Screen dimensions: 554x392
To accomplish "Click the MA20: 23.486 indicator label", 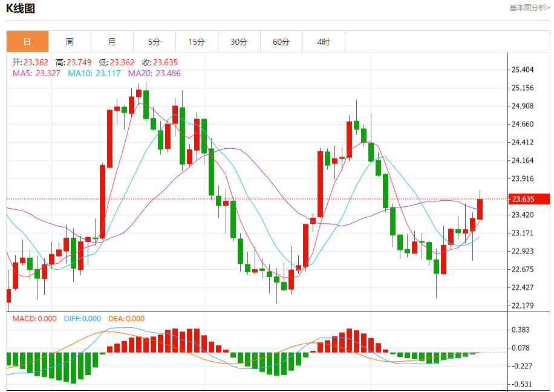I will click(154, 74).
